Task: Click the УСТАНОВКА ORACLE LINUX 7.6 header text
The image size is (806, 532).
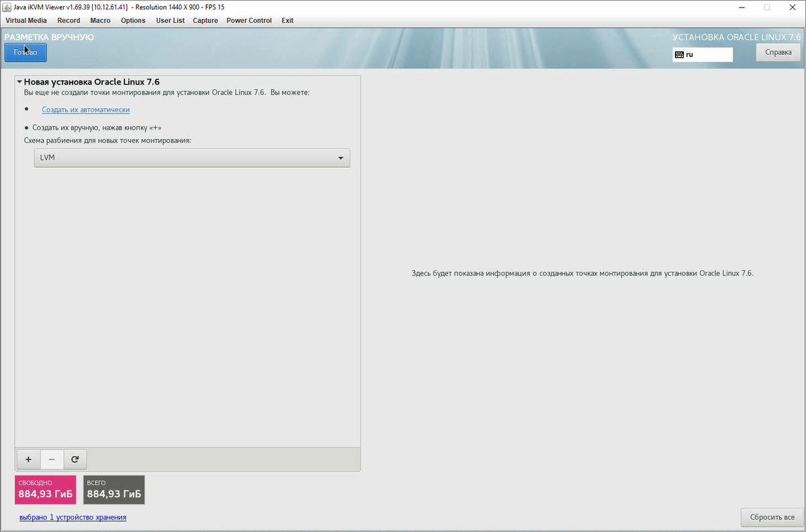Action: pyautogui.click(x=737, y=38)
